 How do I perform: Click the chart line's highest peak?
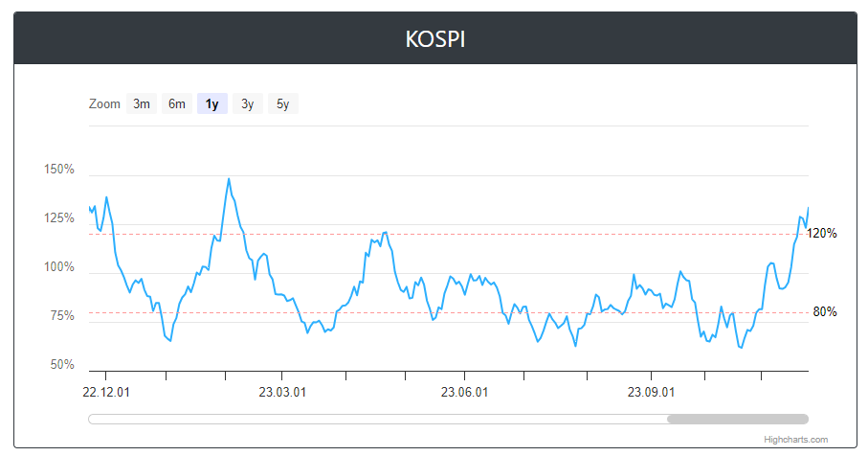228,179
